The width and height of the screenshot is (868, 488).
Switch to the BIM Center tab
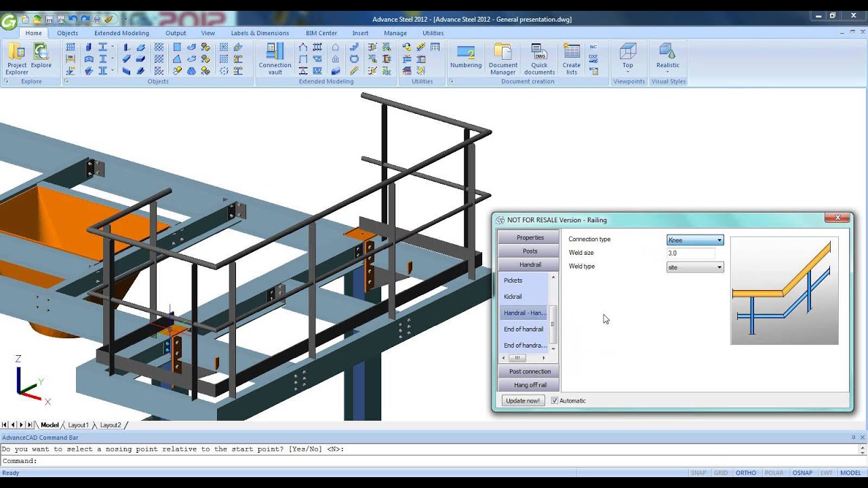[x=321, y=33]
